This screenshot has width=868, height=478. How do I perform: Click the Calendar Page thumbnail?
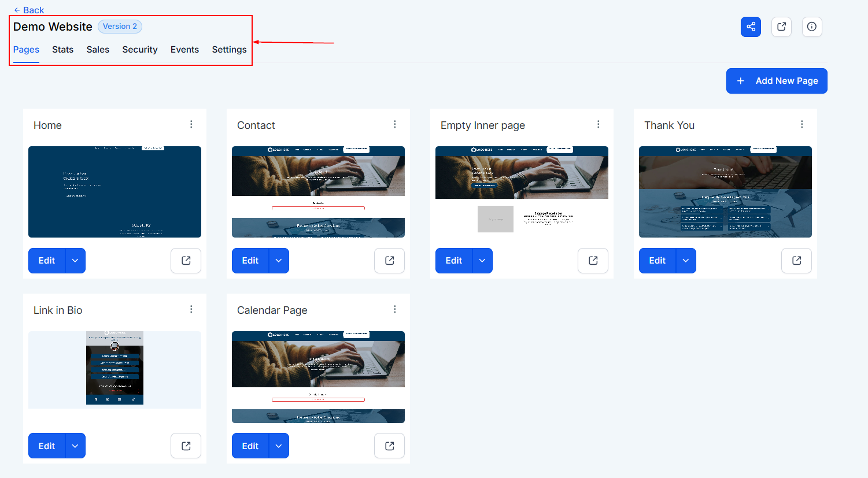(318, 377)
